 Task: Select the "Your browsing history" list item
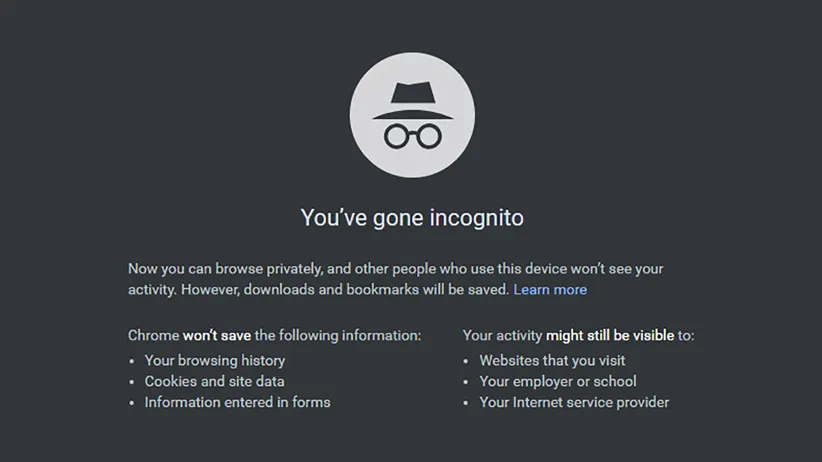(x=214, y=360)
